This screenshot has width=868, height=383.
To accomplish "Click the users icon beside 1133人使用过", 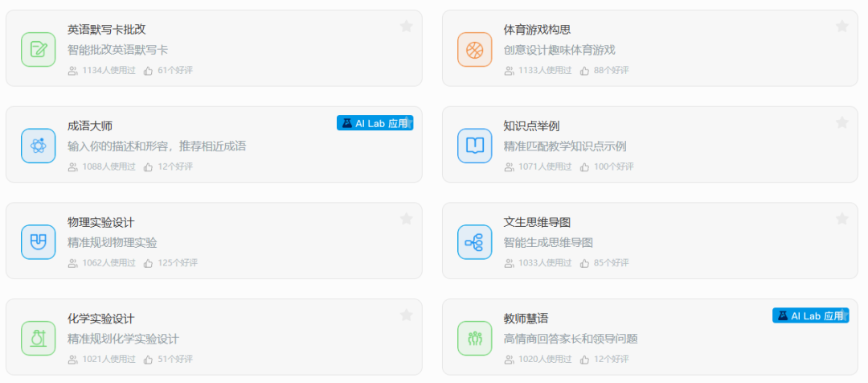I will 509,70.
